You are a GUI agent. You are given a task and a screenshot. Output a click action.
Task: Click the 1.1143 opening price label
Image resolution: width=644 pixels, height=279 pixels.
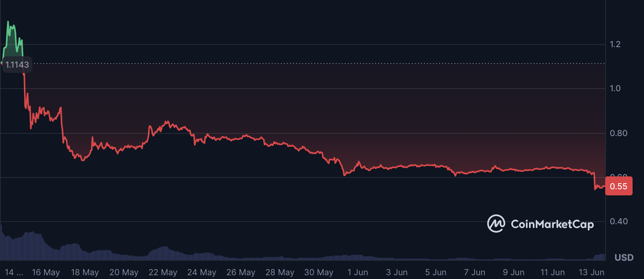17,65
